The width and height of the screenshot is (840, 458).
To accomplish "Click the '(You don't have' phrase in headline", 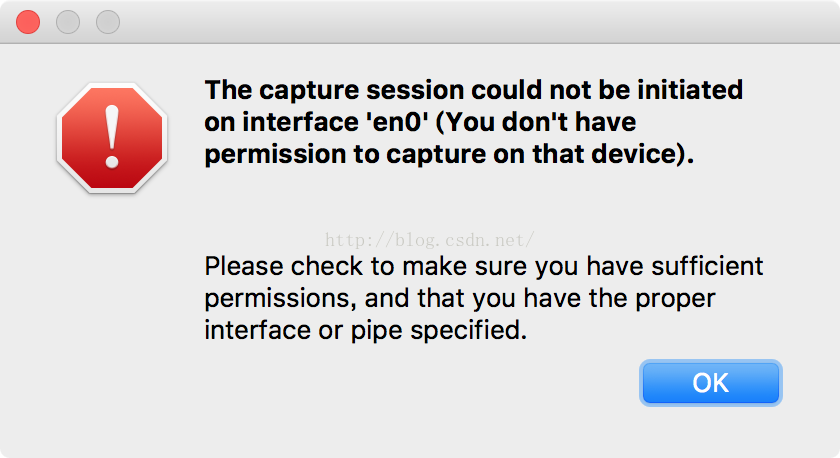I will 536,122.
